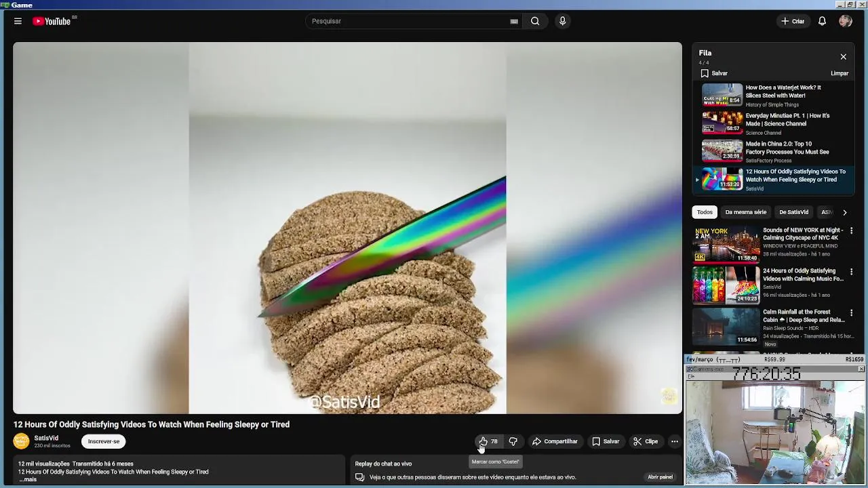The width and height of the screenshot is (868, 488).
Task: Save the queue with Salvar bookmark
Action: click(x=714, y=73)
